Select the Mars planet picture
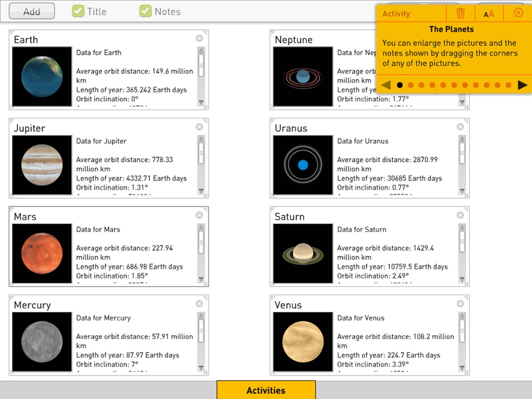 (x=42, y=253)
